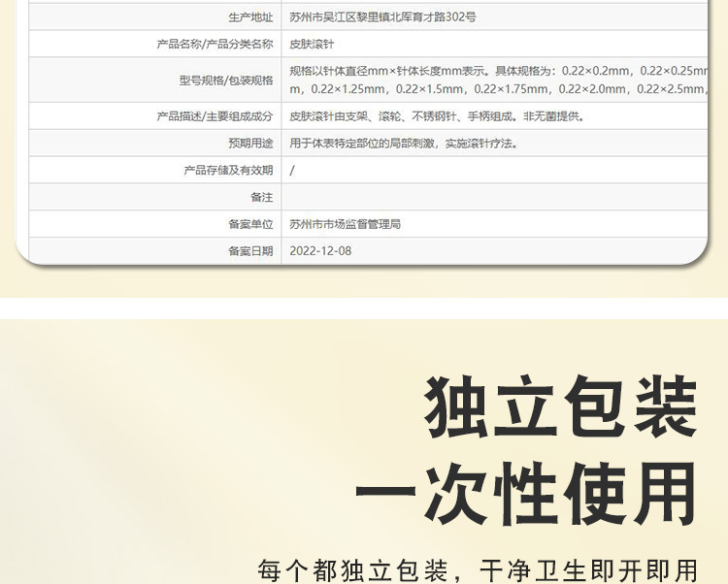Click the heading 一次性使用
This screenshot has height=584, width=728.
pos(526,494)
